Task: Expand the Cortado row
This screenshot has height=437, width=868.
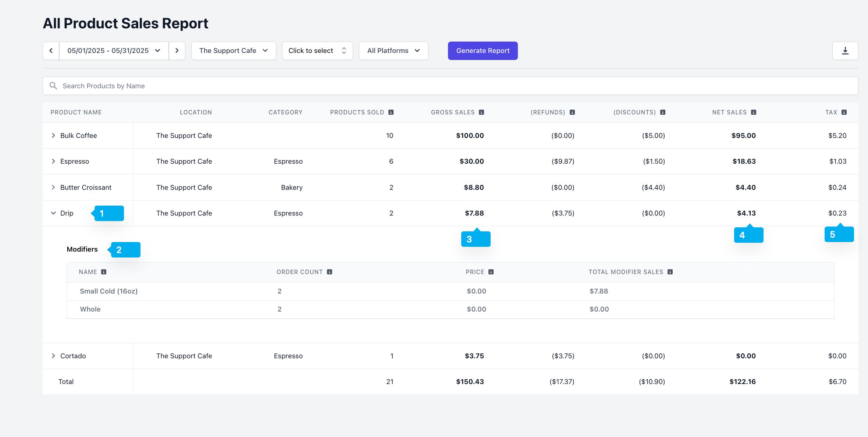Action: coord(53,356)
